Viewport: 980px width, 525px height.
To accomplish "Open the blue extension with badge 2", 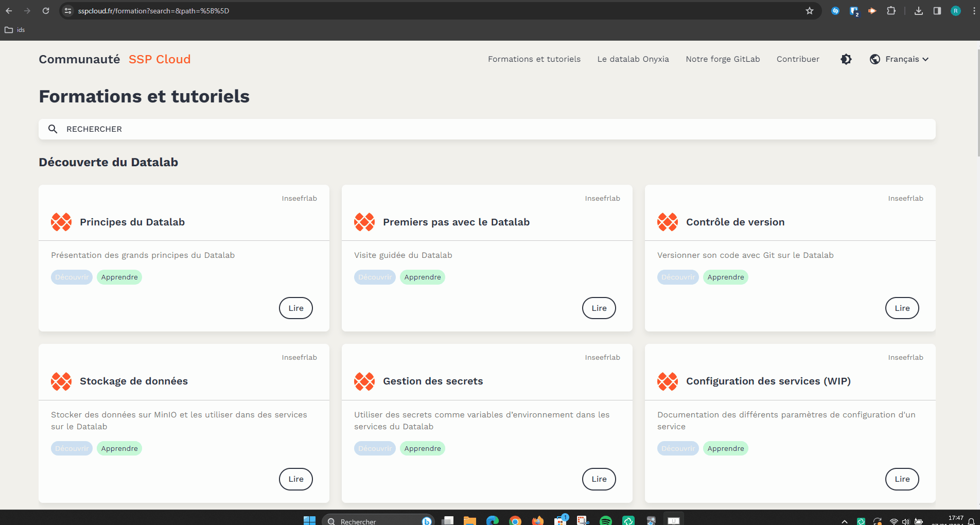I will [854, 11].
